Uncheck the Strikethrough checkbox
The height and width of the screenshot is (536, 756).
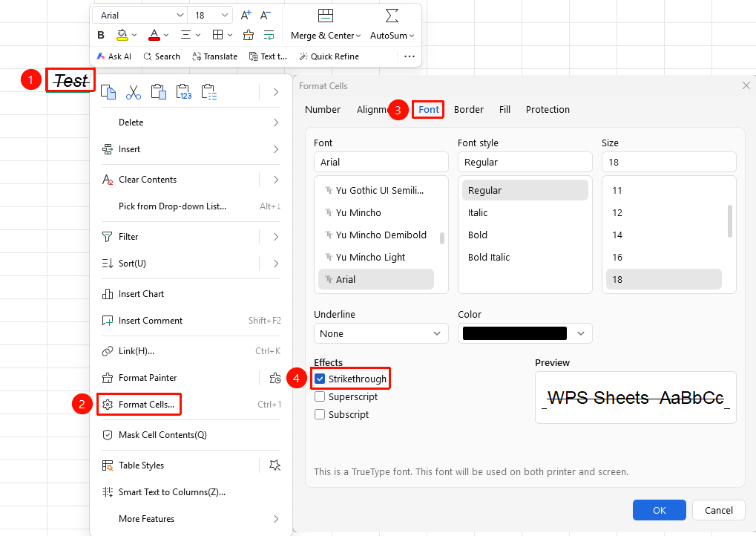pos(320,379)
